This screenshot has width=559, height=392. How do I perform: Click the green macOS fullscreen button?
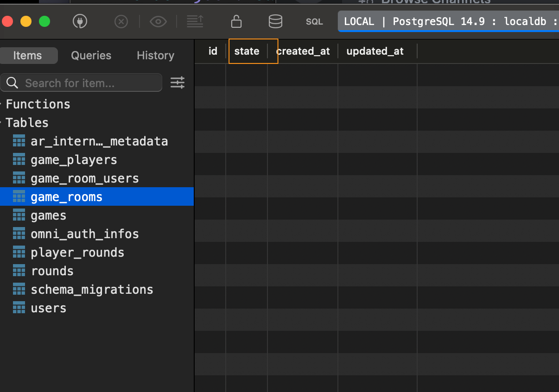44,21
